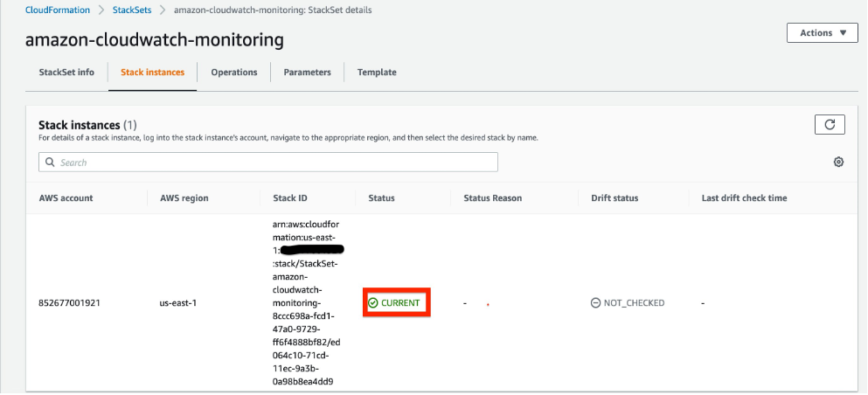
Task: Click the Drift status column header
Action: (x=615, y=198)
